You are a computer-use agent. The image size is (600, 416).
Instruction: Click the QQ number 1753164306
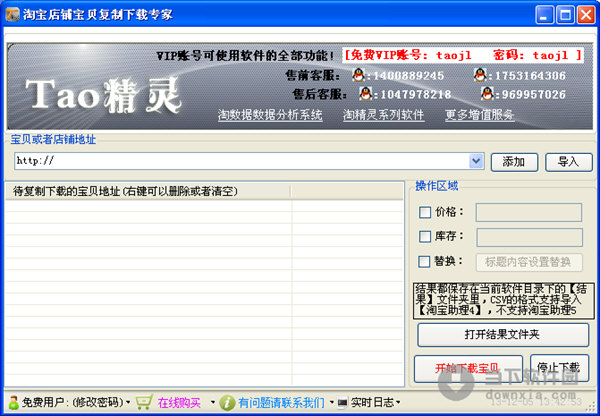pos(530,75)
